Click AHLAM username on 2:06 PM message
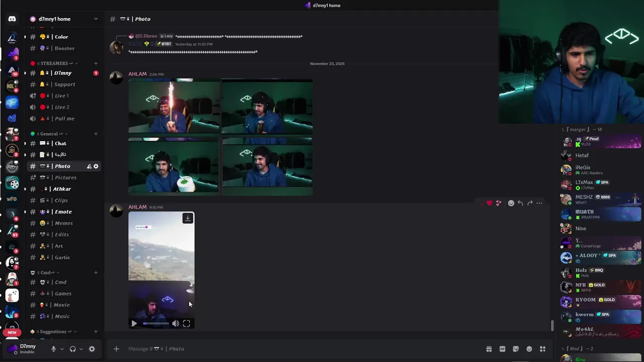Screen dimensions: 644x362 click(x=137, y=74)
